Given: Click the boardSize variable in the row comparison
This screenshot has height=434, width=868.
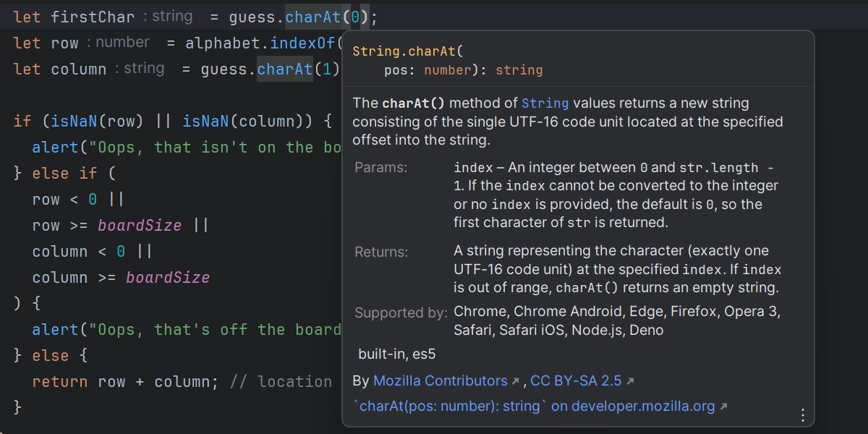Looking at the screenshot, I should click(x=140, y=225).
